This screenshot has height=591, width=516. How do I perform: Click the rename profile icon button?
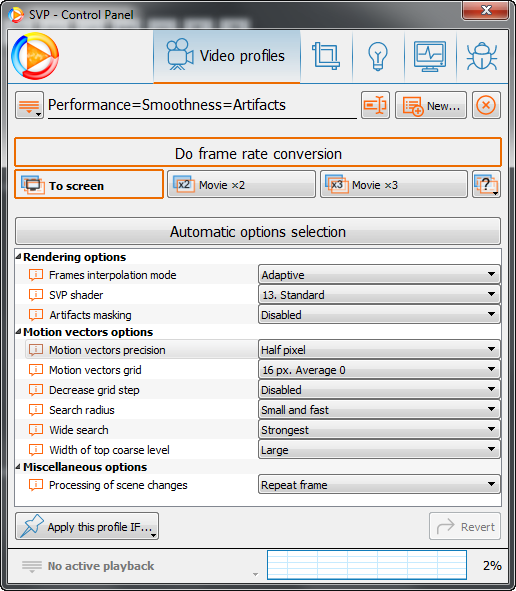(x=375, y=105)
